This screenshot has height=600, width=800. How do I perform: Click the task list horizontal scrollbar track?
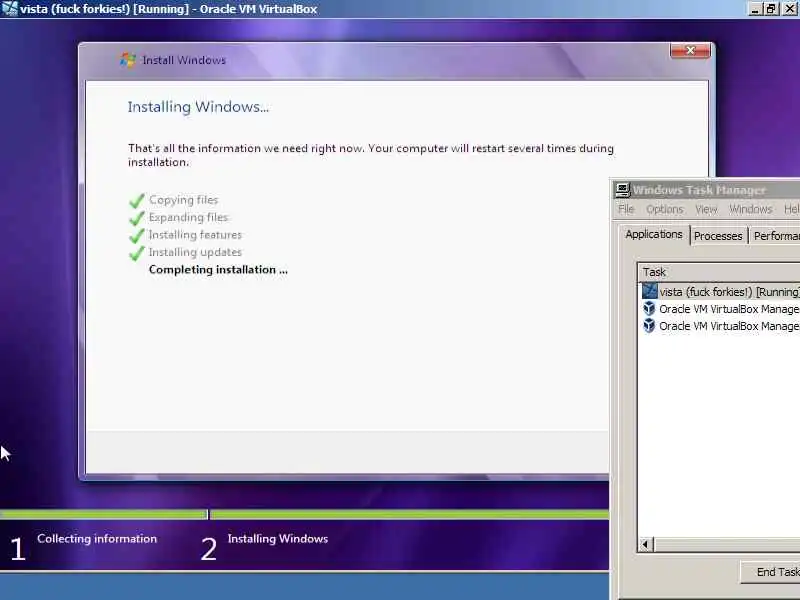[727, 544]
